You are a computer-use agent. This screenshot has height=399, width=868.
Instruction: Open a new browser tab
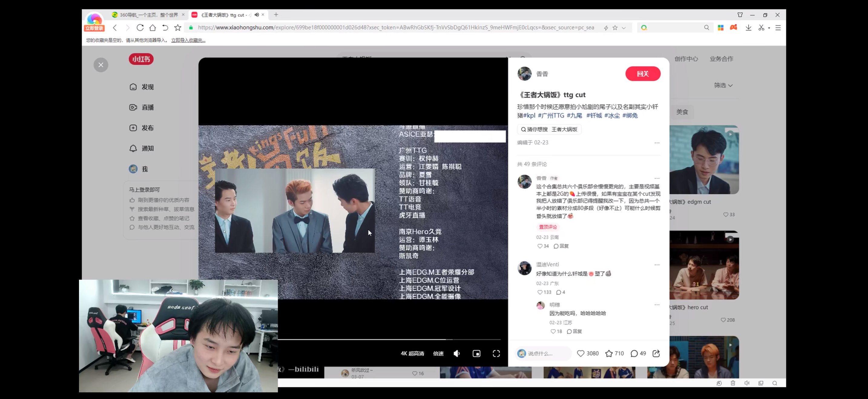276,15
